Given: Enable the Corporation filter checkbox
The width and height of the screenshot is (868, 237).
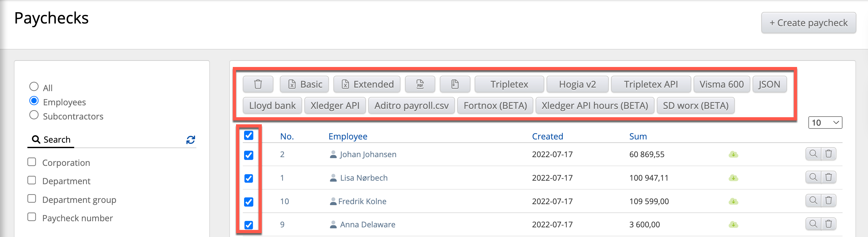Looking at the screenshot, I should 32,162.
